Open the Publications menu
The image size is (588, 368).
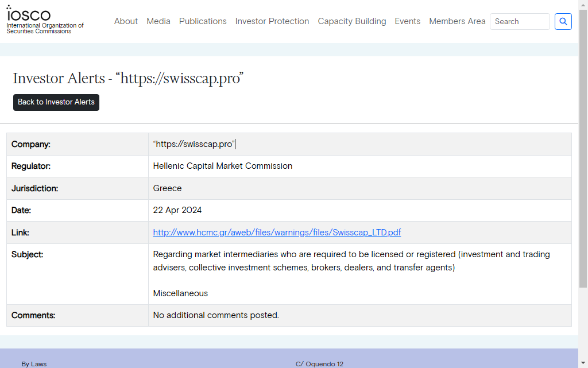point(203,21)
